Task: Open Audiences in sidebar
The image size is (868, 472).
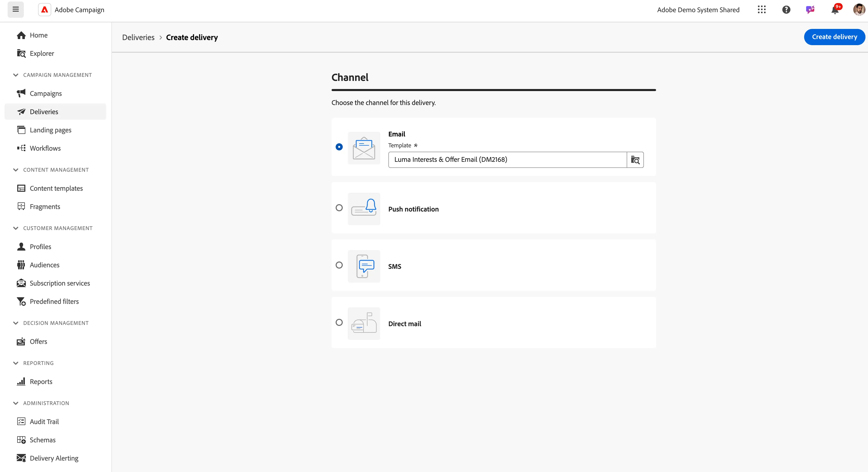Action: coord(55,265)
